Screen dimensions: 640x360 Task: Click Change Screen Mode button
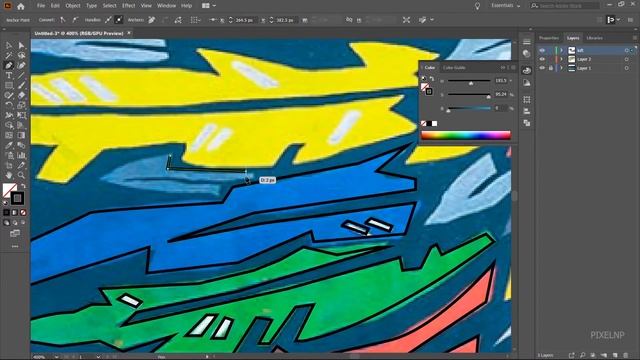pos(15,233)
